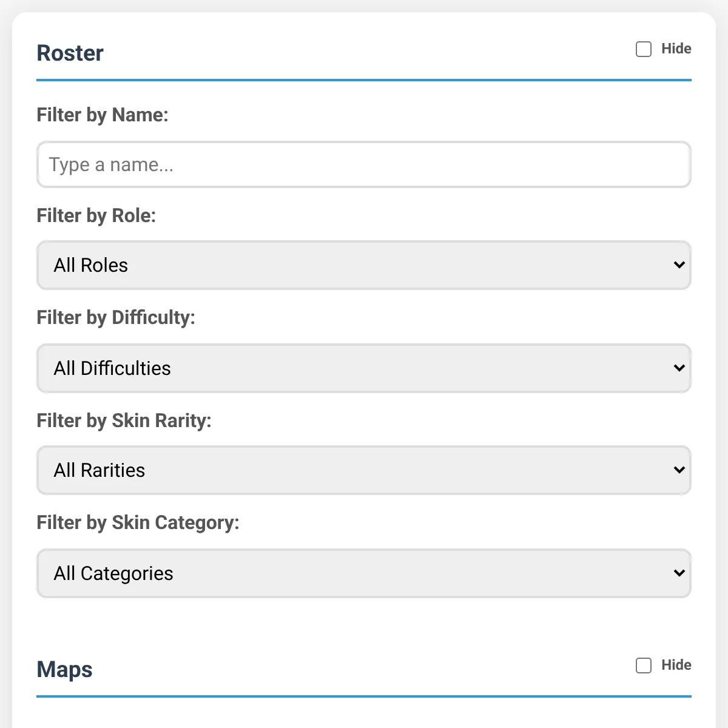The image size is (728, 728).
Task: Click the chevron arrow on the All Categories select
Action: tap(679, 573)
